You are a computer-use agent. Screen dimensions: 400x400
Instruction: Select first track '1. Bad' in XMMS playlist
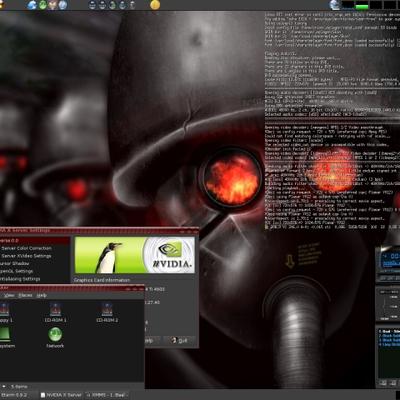tap(389, 331)
